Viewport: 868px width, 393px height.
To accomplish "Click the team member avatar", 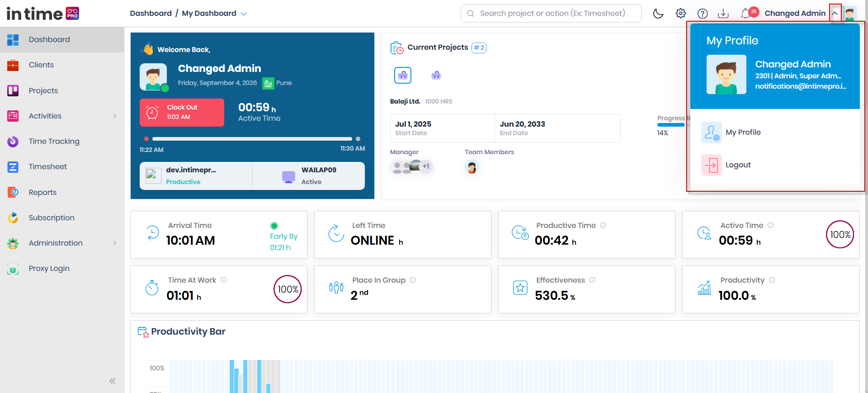I will pos(472,167).
